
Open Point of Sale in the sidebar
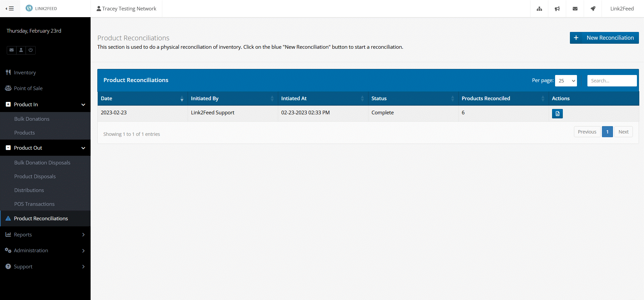pyautogui.click(x=45, y=88)
